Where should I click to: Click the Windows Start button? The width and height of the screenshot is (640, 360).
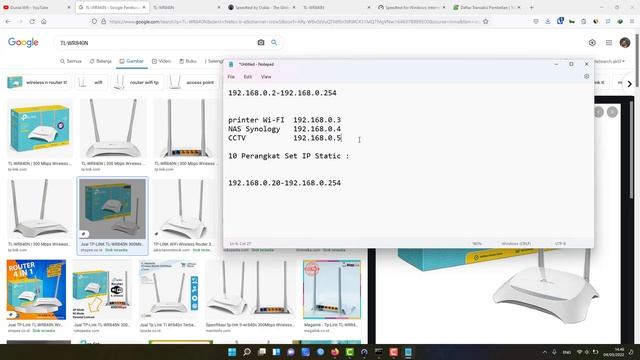(232, 352)
